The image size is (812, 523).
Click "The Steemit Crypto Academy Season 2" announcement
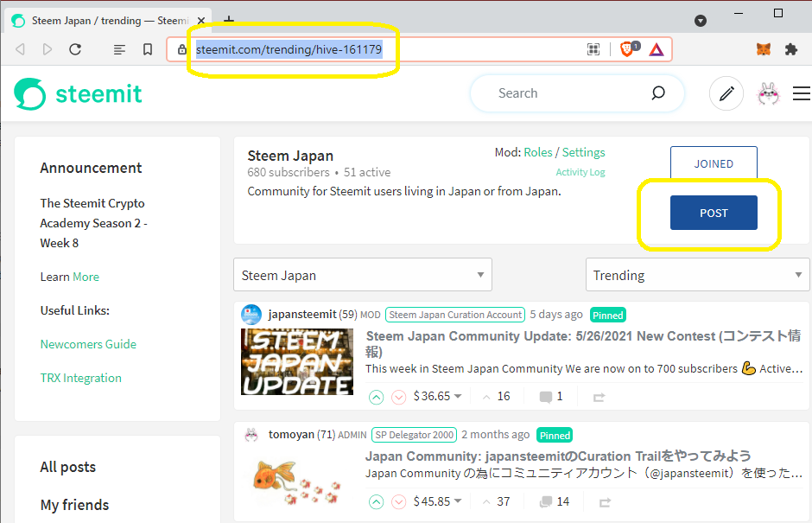tap(94, 223)
